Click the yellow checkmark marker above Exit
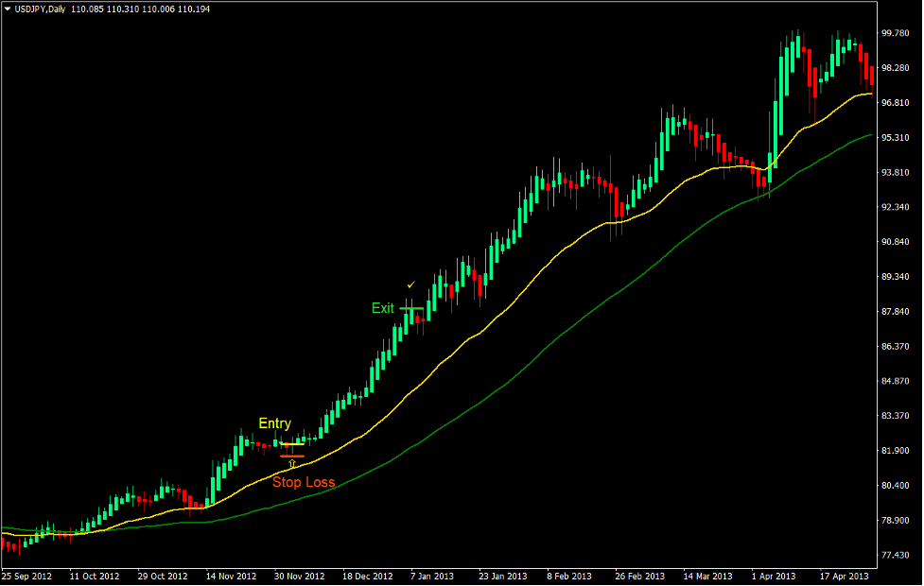The height and width of the screenshot is (586, 924). click(x=410, y=284)
